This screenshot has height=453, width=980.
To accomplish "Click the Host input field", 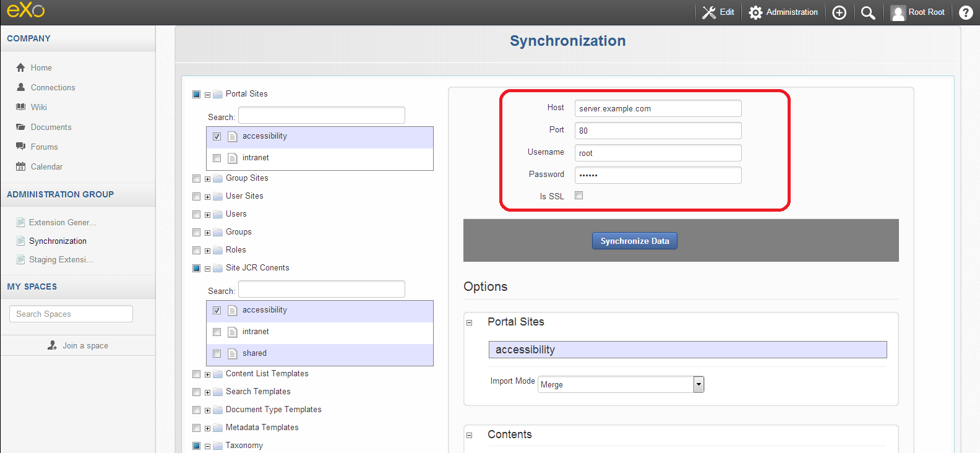I will (x=658, y=108).
